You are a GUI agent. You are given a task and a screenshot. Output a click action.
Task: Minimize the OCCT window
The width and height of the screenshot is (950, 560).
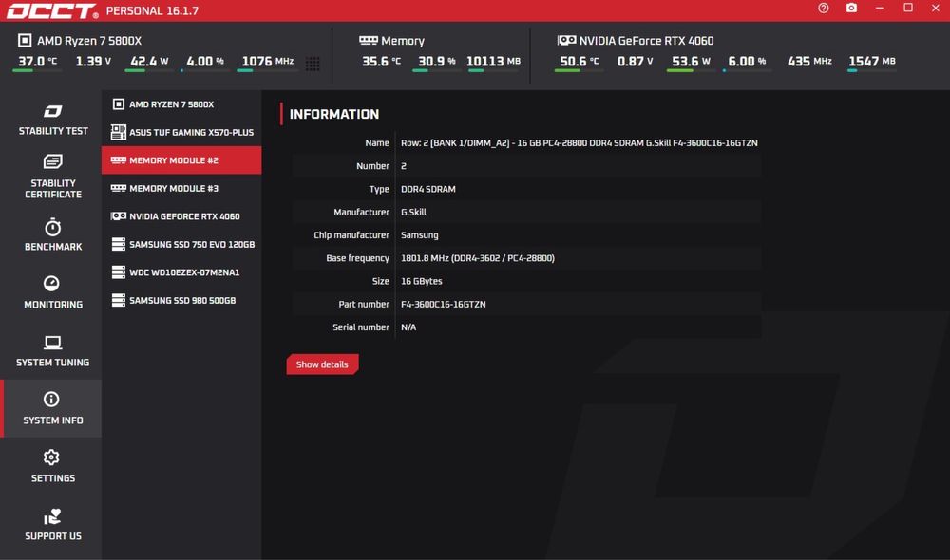(x=879, y=9)
